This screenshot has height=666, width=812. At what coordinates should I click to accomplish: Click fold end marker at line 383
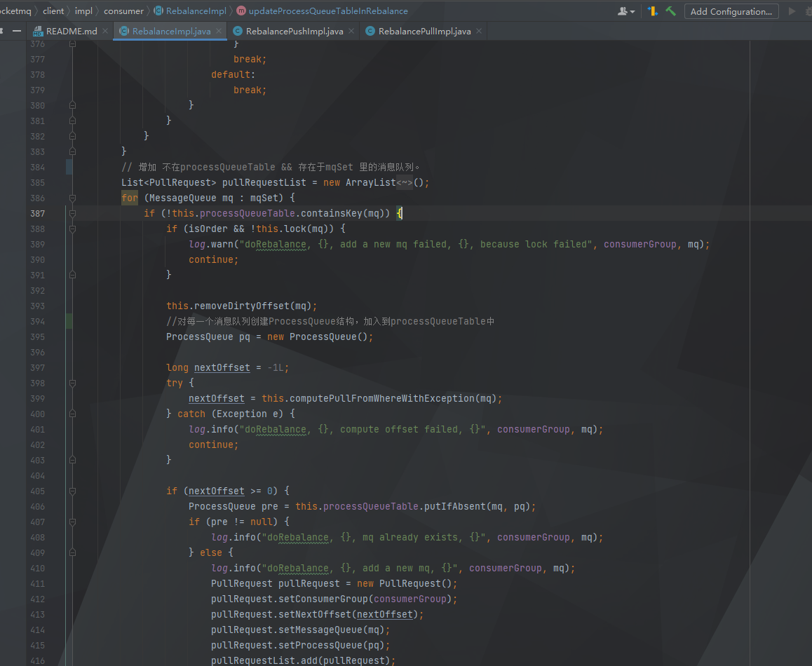pos(72,151)
